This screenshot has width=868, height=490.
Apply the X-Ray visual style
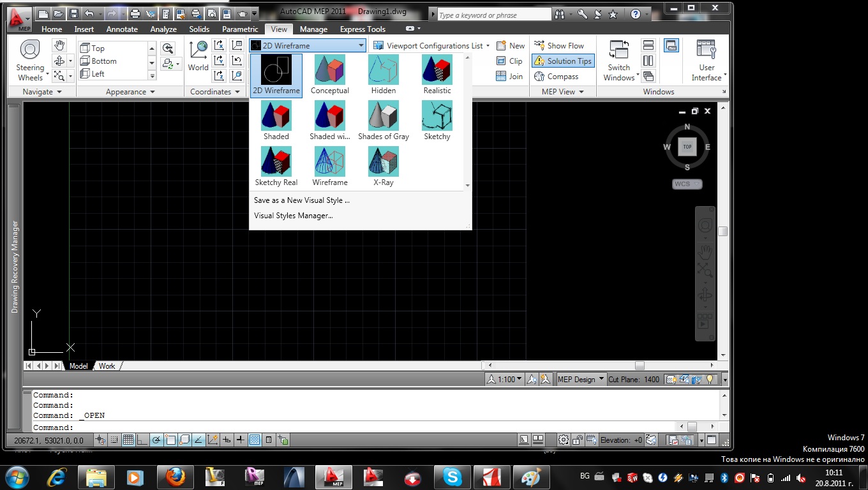(x=384, y=162)
